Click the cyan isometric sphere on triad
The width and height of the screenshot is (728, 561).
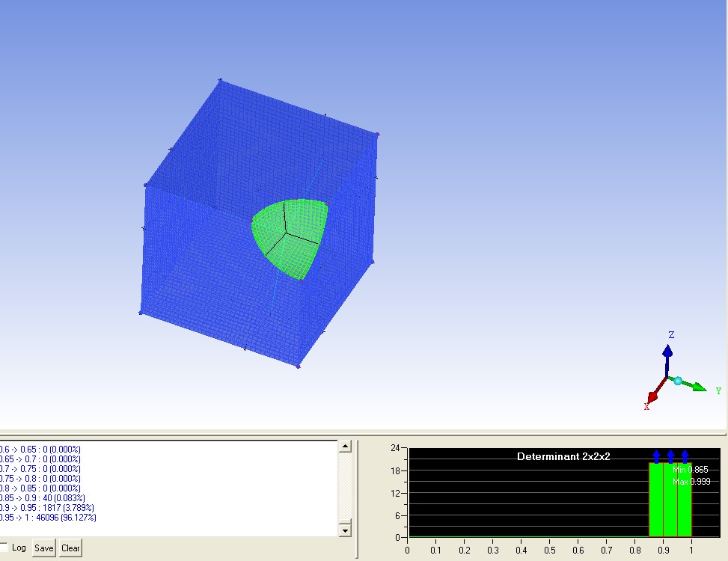coord(678,381)
